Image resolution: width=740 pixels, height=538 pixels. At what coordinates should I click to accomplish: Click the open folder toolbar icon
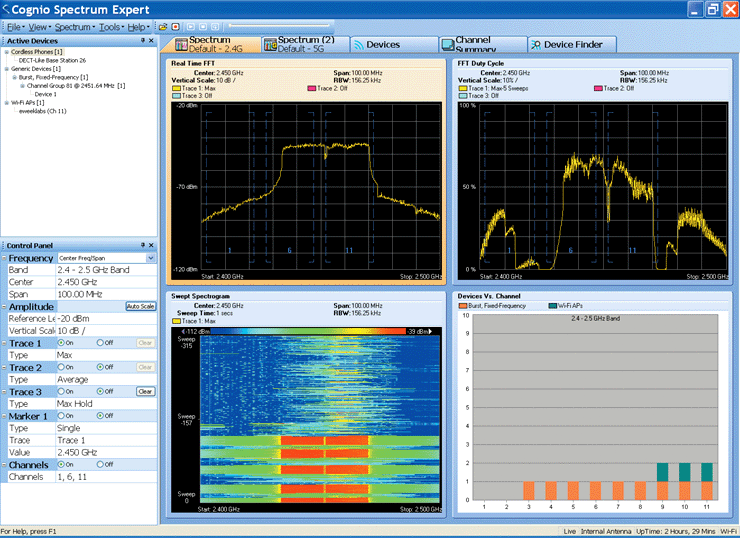click(x=163, y=27)
